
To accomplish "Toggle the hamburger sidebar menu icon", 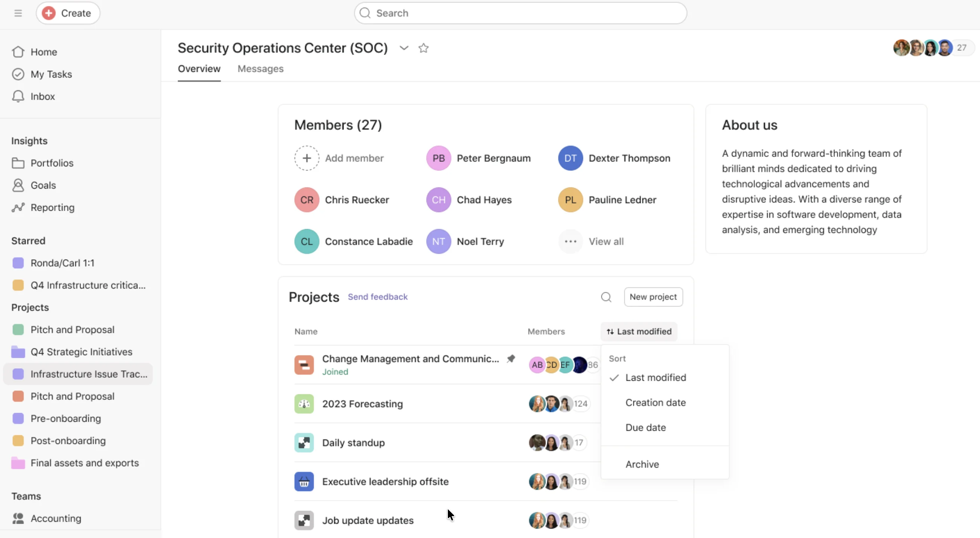I will [18, 13].
